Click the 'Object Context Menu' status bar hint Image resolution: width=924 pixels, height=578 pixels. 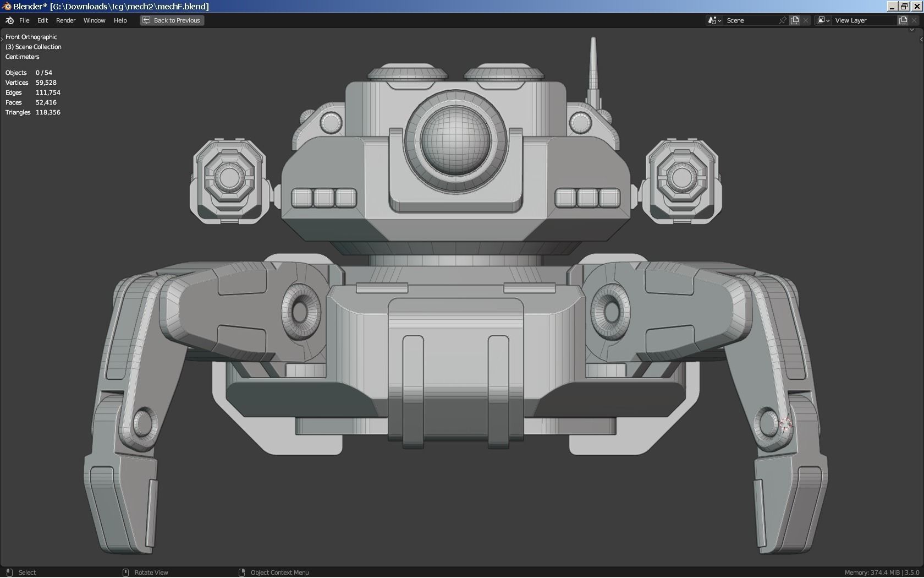tap(279, 572)
